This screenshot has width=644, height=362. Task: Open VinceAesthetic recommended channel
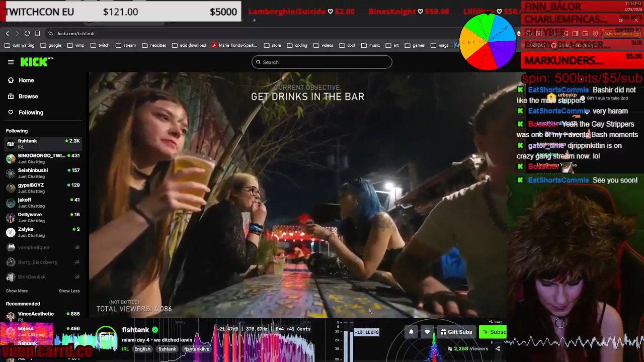[x=43, y=316]
